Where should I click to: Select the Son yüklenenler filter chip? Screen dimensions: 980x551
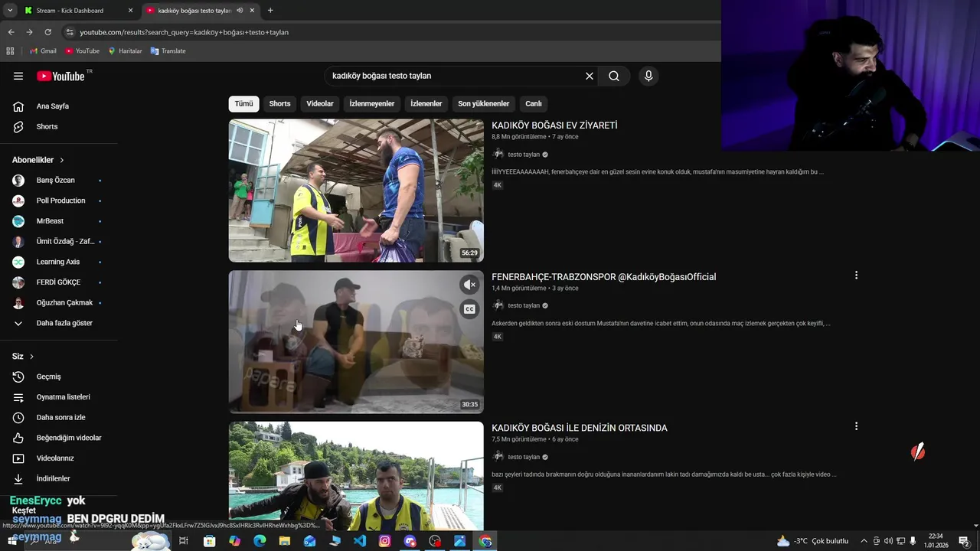click(x=484, y=103)
